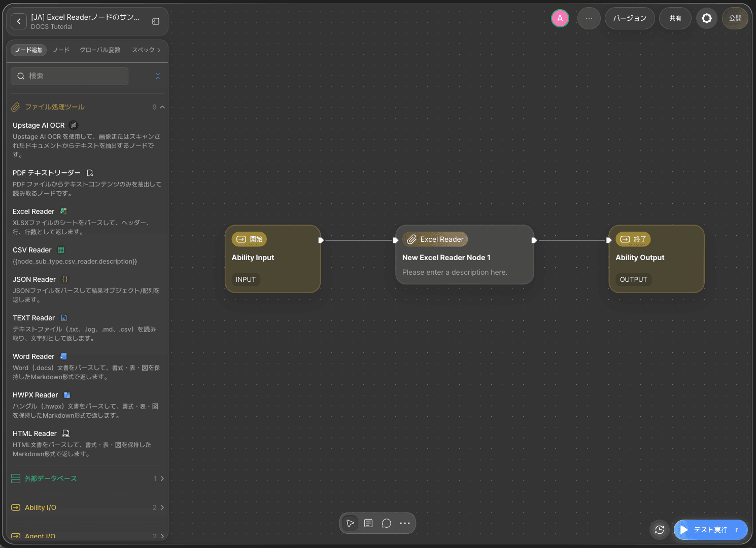This screenshot has width=756, height=548.
Task: Open the settings gear icon
Action: 706,18
